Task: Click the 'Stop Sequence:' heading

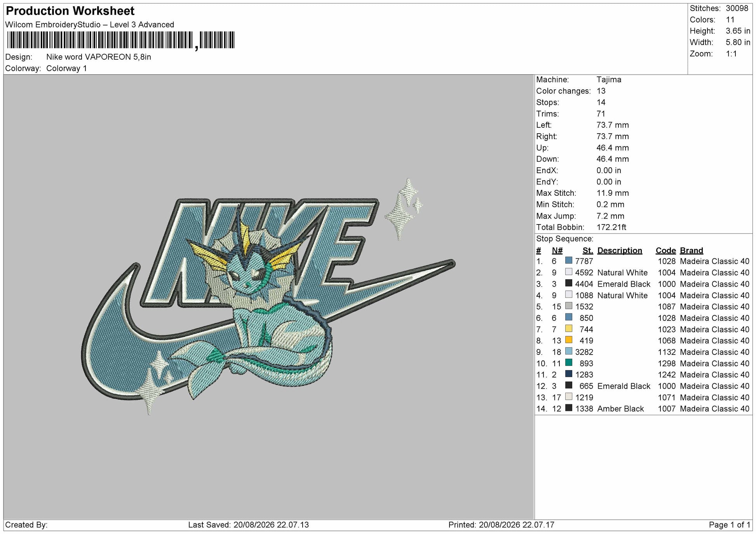Action: [564, 239]
